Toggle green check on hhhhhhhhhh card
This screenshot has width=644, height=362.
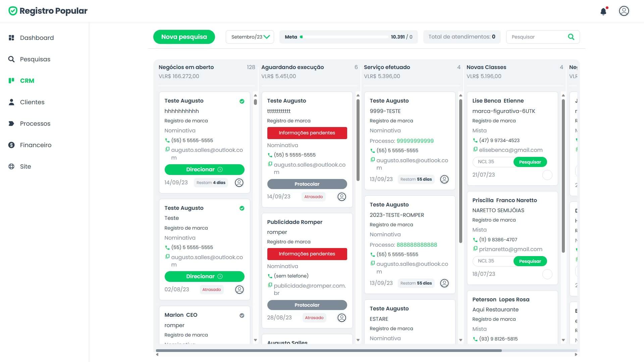click(242, 101)
